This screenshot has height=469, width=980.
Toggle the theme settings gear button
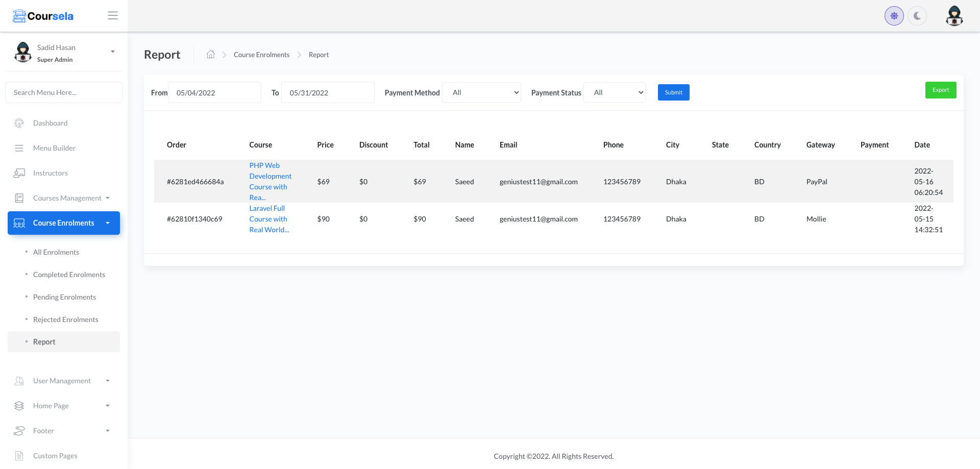pos(894,15)
